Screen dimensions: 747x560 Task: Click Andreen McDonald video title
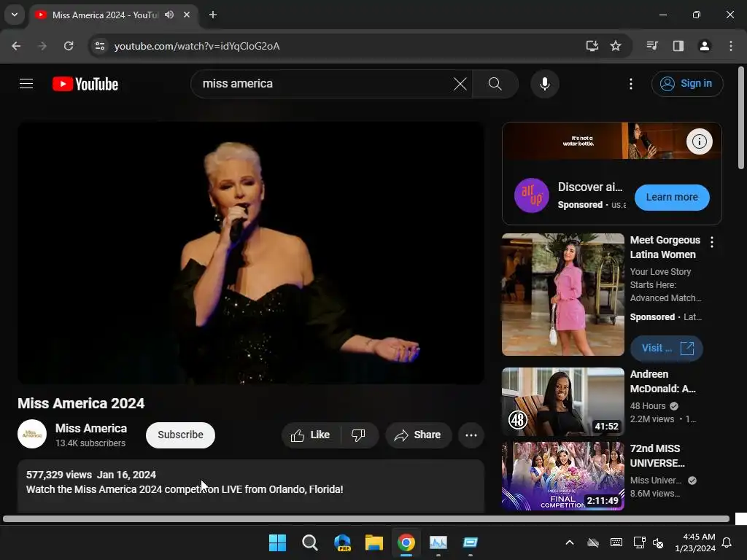(x=662, y=381)
